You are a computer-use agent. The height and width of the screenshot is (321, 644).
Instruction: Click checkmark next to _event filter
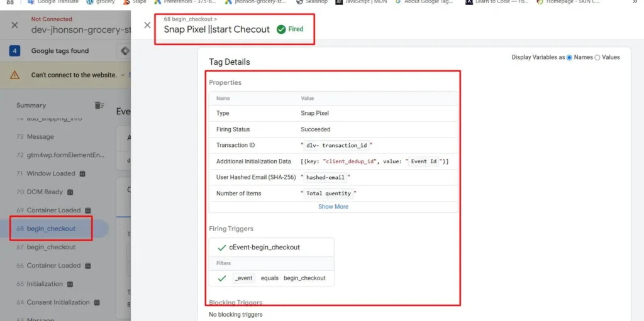222,278
